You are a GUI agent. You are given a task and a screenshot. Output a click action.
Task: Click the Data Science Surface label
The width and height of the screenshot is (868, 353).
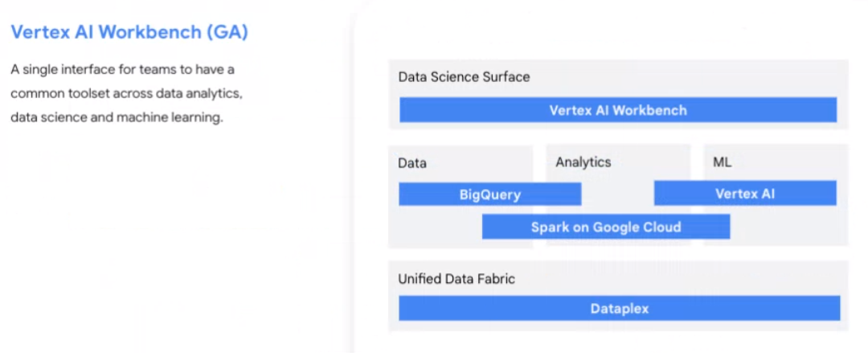[464, 76]
